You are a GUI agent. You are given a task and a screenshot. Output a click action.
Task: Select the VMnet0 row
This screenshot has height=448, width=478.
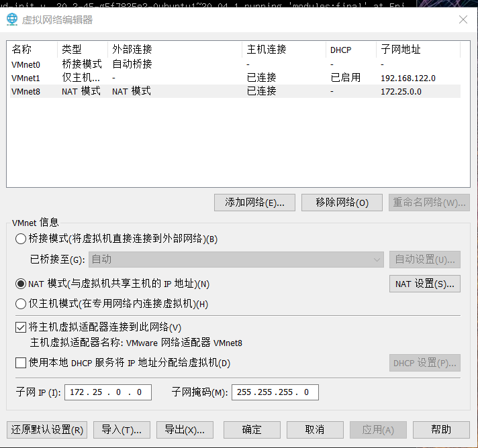click(x=235, y=64)
